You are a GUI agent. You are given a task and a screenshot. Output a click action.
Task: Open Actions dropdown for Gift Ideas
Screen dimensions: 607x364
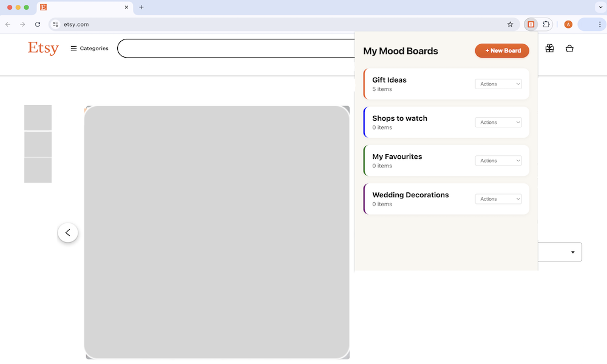pos(498,84)
